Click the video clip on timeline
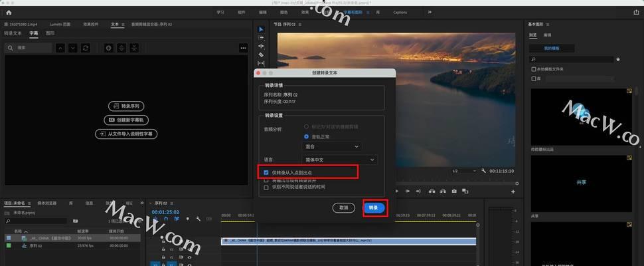644x266 pixels. 349,241
